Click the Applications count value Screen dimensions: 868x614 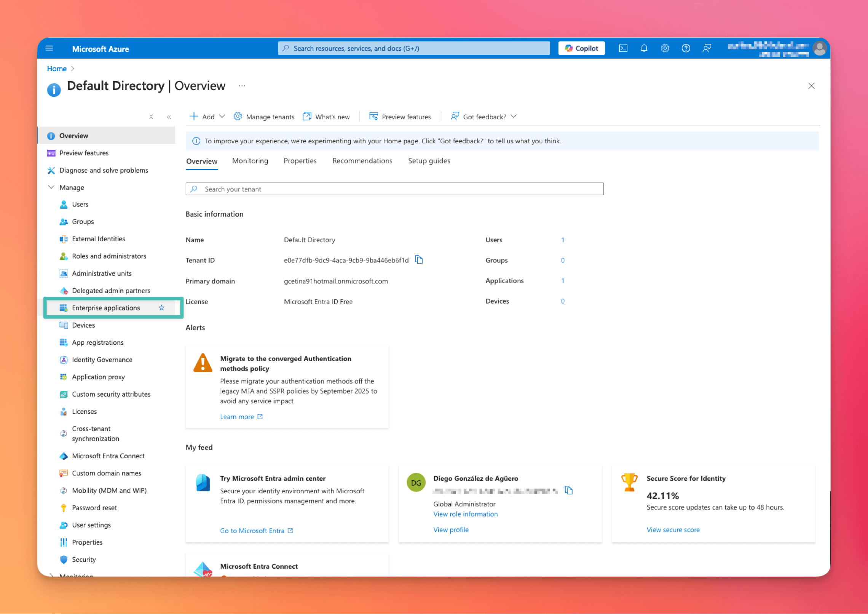[563, 280]
